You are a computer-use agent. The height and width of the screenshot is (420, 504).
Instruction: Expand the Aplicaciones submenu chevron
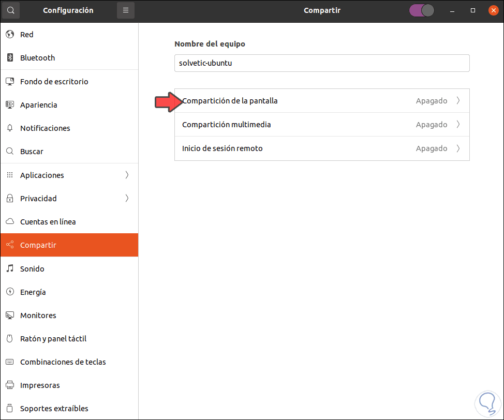click(x=127, y=175)
